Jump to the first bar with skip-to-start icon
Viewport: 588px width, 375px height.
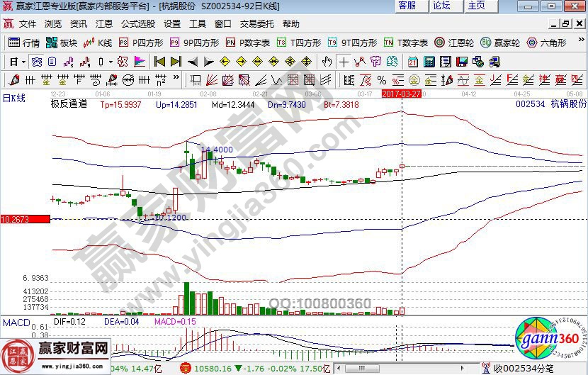click(x=159, y=62)
